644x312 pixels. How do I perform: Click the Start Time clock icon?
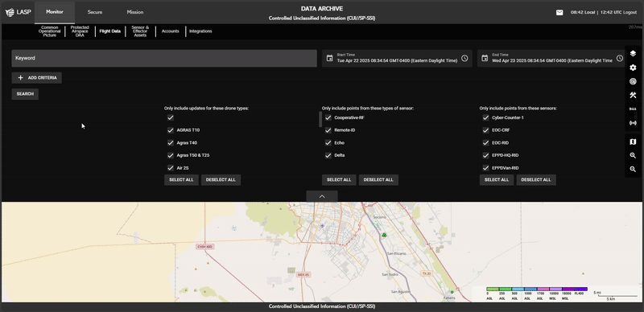[x=464, y=58]
